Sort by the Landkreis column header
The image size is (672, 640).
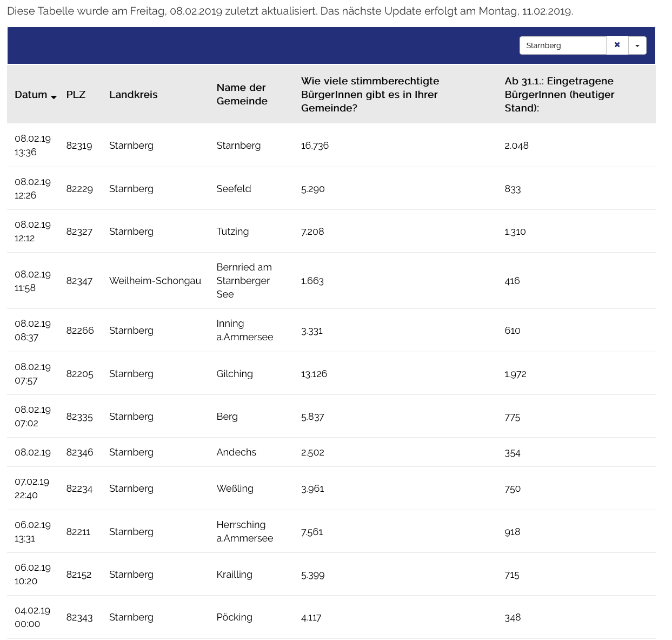coord(133,95)
